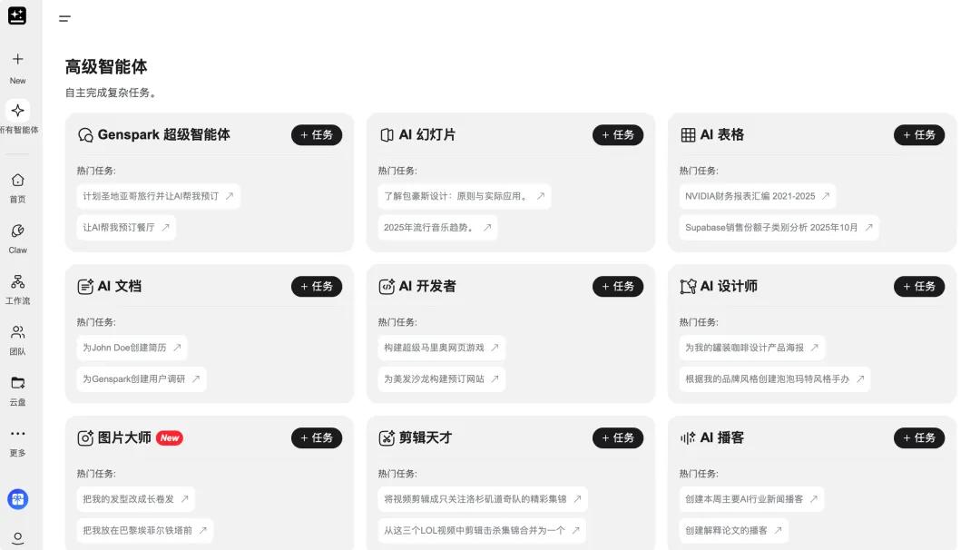Viewport: 980px width, 550px height.
Task: Open 团队 team icon
Action: 17,332
